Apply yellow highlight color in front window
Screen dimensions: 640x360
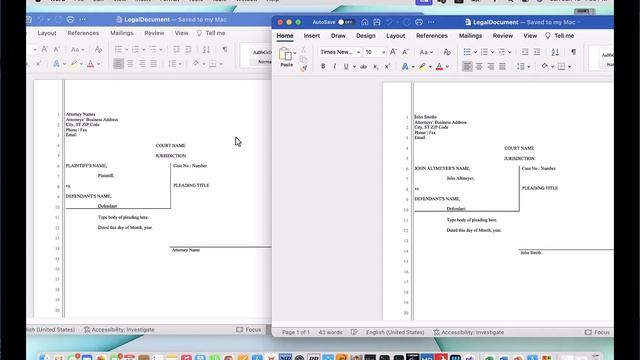[422, 66]
